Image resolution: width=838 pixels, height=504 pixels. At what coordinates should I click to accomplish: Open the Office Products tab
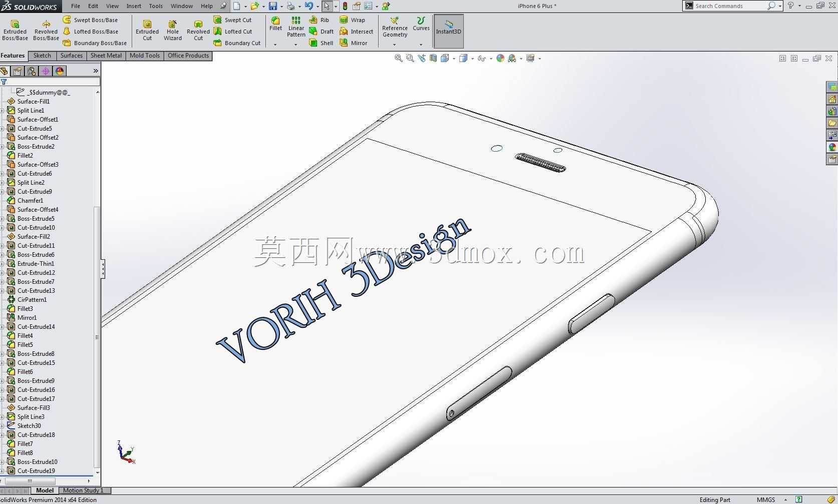(x=188, y=56)
